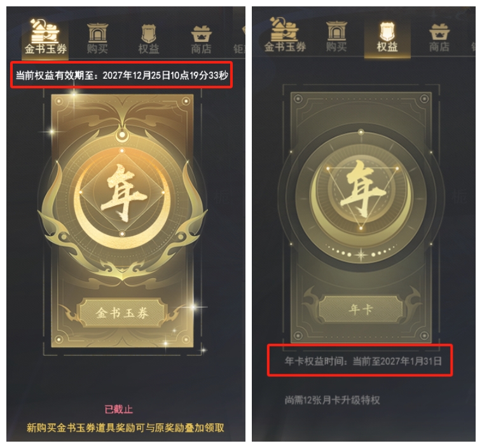The width and height of the screenshot is (482, 448).
Task: Select the 金书玉券 icon in right panel
Action: 284,29
